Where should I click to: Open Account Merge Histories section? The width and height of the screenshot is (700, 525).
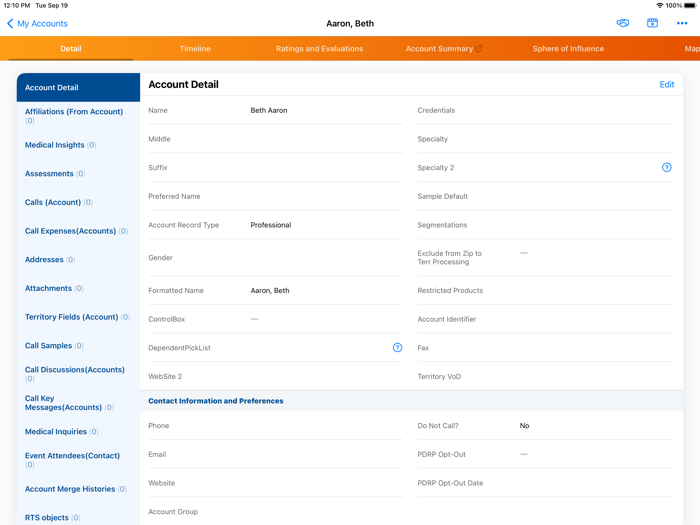pyautogui.click(x=78, y=489)
